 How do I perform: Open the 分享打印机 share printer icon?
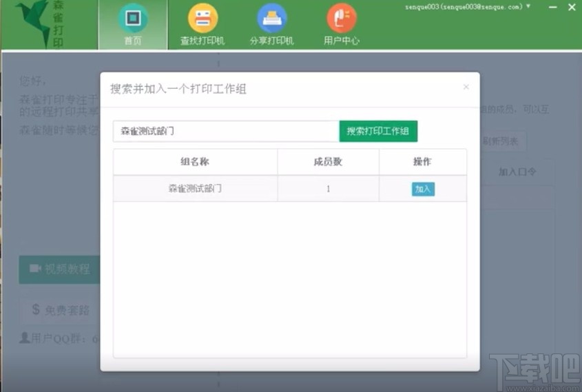[272, 18]
